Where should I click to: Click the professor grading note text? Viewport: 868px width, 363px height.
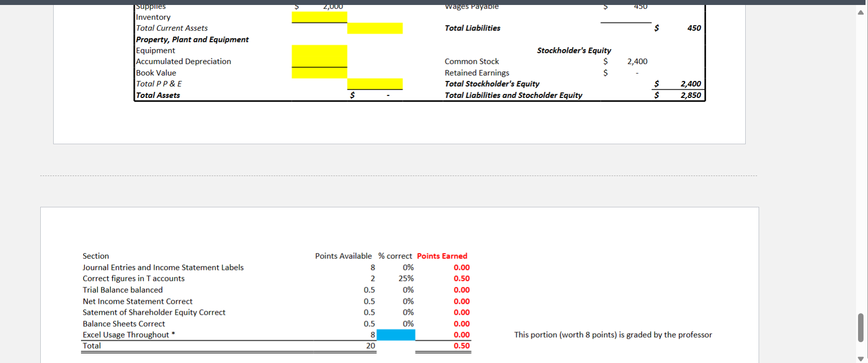613,335
